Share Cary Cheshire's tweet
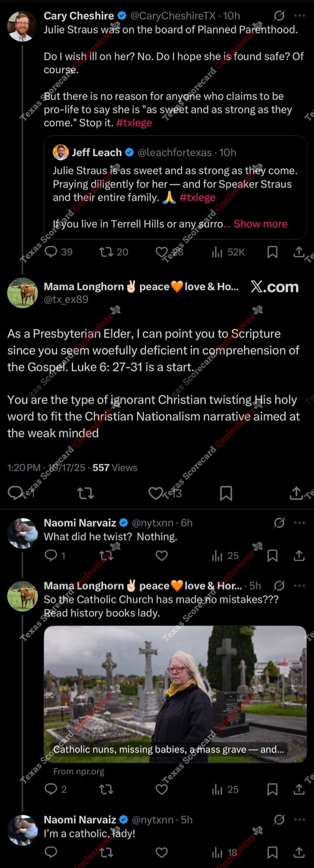The height and width of the screenshot is (868, 314). click(299, 252)
